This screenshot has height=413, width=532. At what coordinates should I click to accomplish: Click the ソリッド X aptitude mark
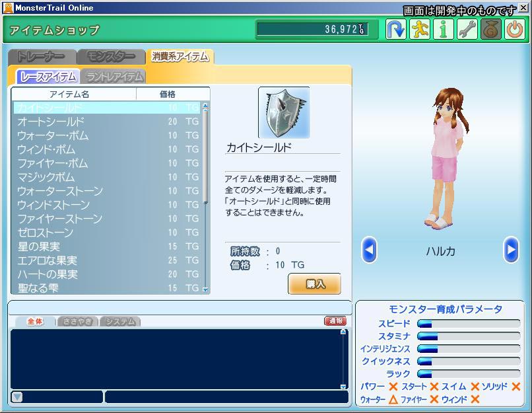click(x=516, y=387)
